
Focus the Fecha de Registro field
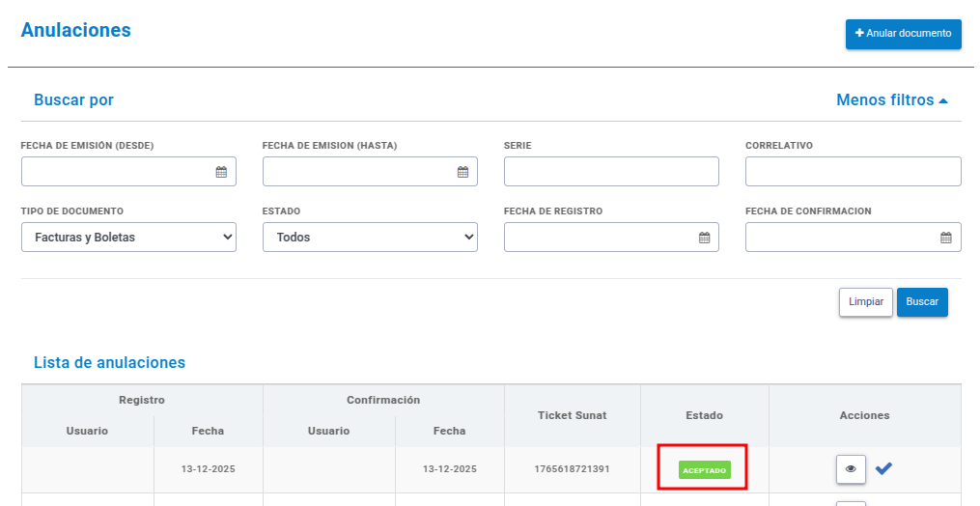click(x=611, y=237)
